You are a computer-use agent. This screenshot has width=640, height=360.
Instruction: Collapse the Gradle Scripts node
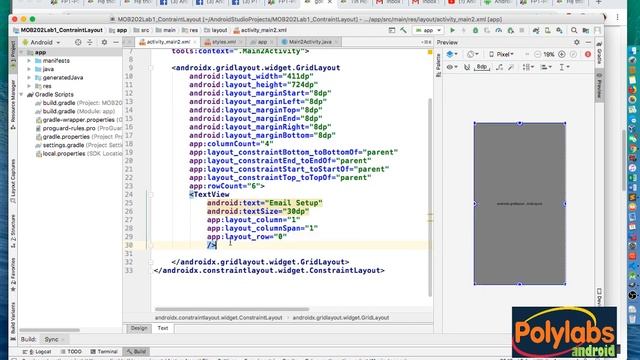tap(21, 94)
